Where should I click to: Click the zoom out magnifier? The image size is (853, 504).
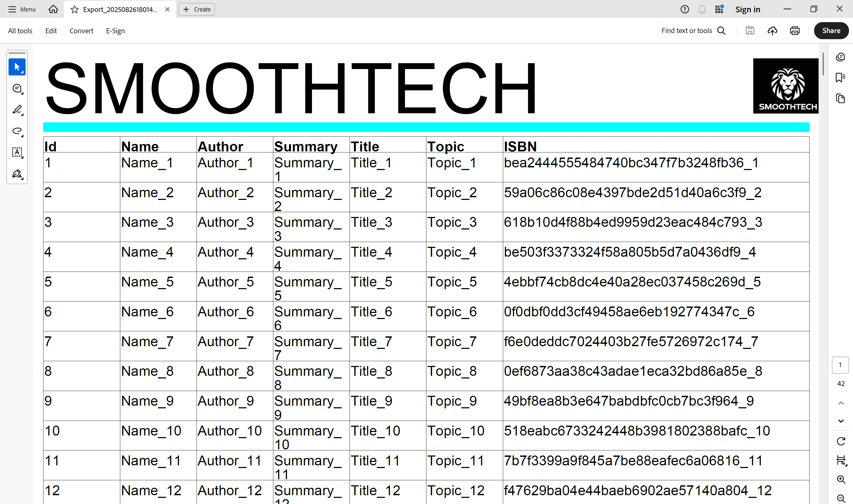pyautogui.click(x=841, y=498)
